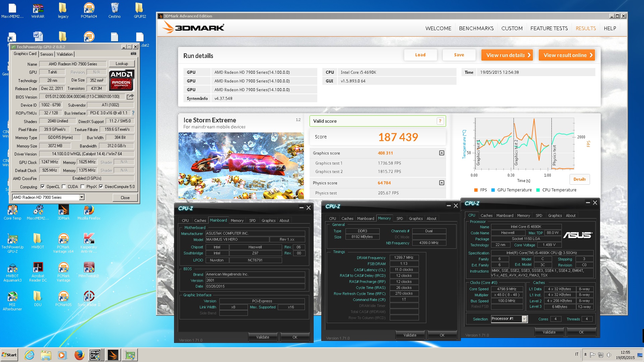Open the PCMark04 desktop icon

pyautogui.click(x=89, y=11)
